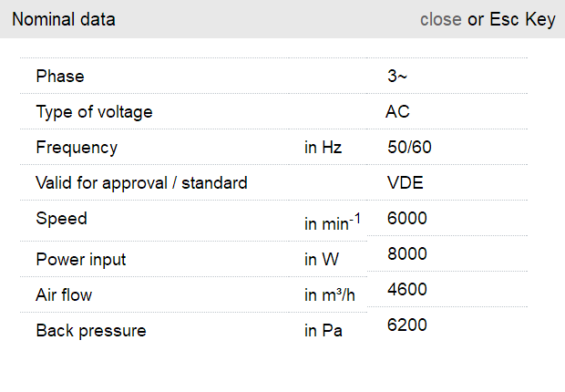Viewport: 565px width, 392px height.
Task: Click the in Hz unit text
Action: click(x=324, y=147)
